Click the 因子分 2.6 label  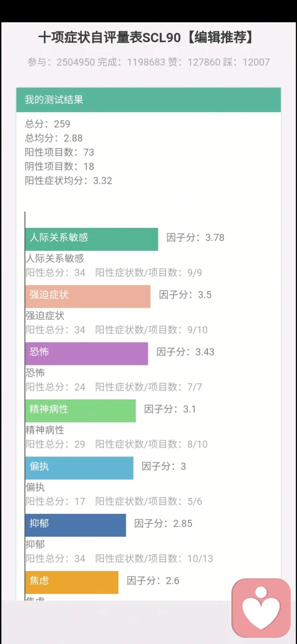click(153, 580)
